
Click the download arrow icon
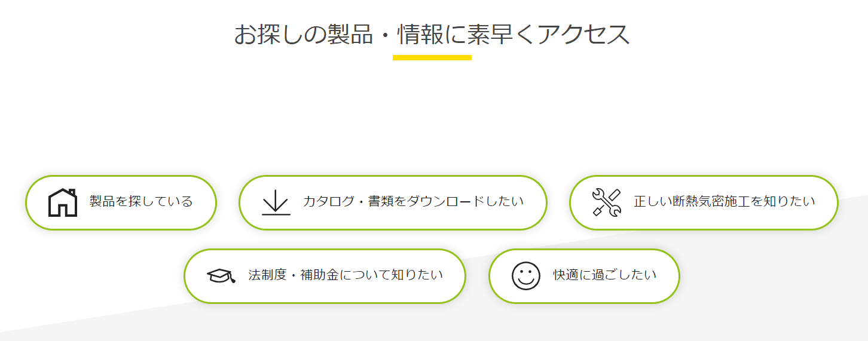[276, 202]
